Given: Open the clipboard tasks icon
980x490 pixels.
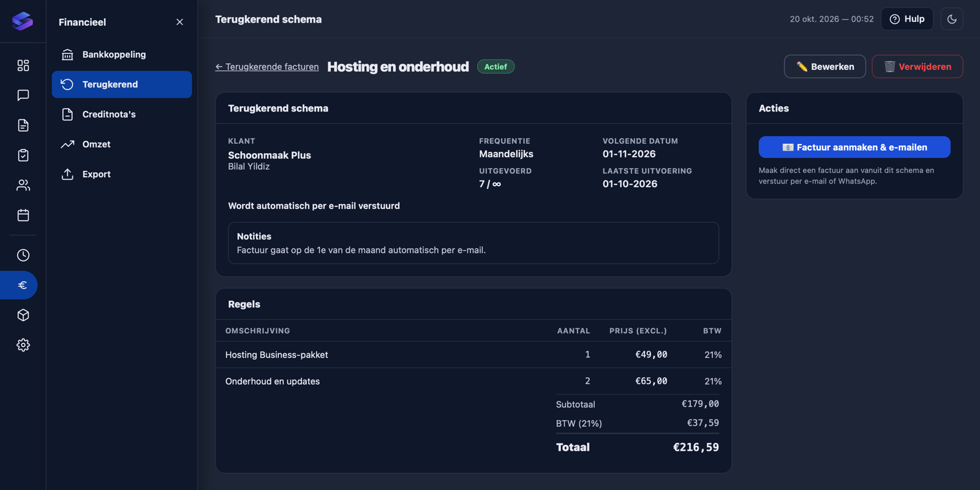Looking at the screenshot, I should [23, 156].
